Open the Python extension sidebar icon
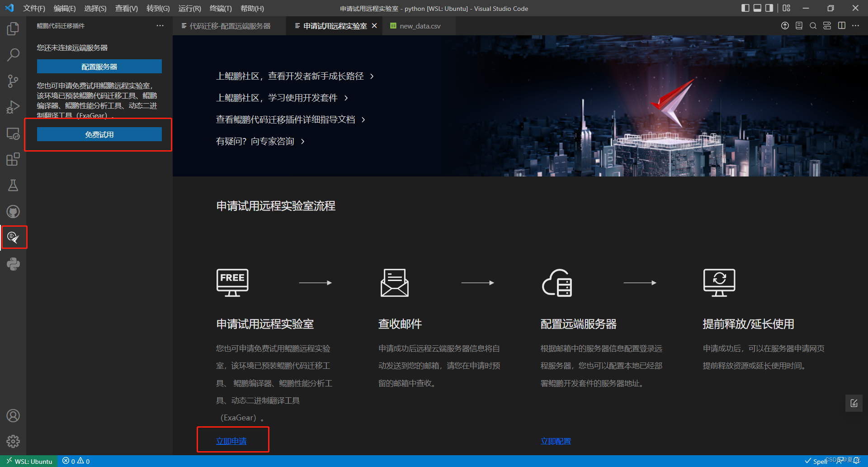The image size is (868, 467). pos(13,264)
